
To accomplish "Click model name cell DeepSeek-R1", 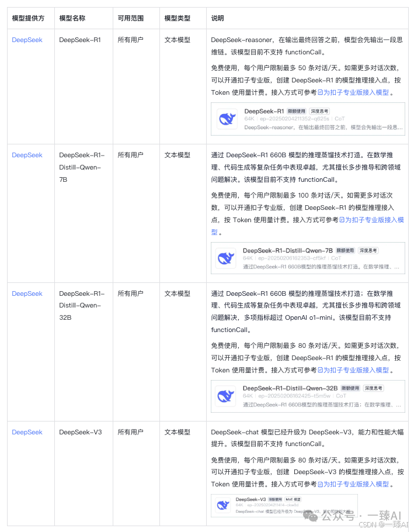I will click(x=80, y=40).
